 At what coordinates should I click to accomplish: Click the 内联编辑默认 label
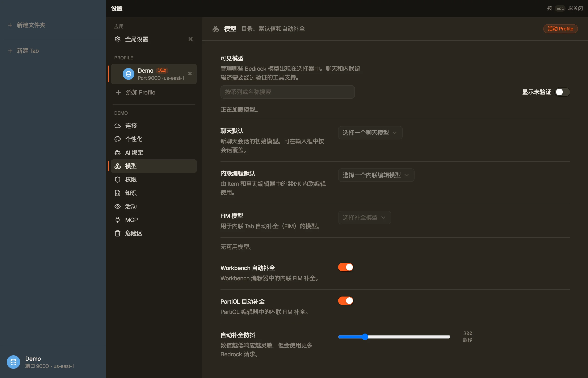click(238, 173)
